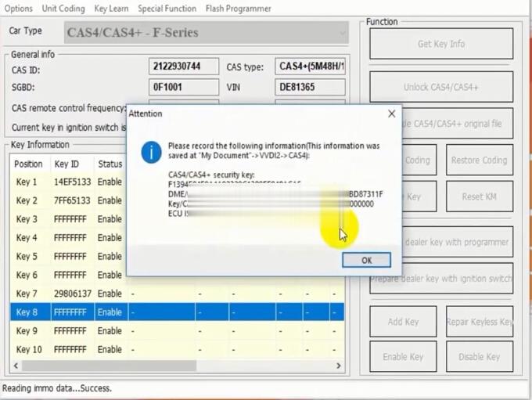
Task: Select the highlighted Key 8 row
Action: point(177,312)
